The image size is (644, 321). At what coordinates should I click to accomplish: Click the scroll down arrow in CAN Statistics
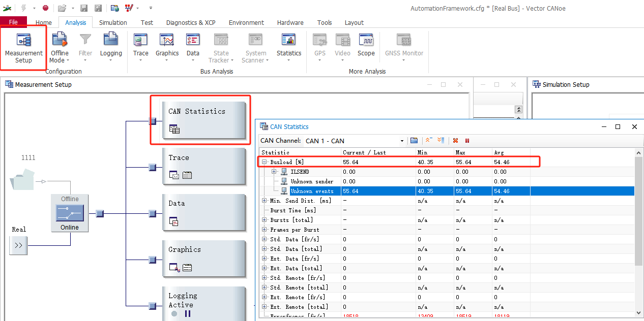[638, 313]
